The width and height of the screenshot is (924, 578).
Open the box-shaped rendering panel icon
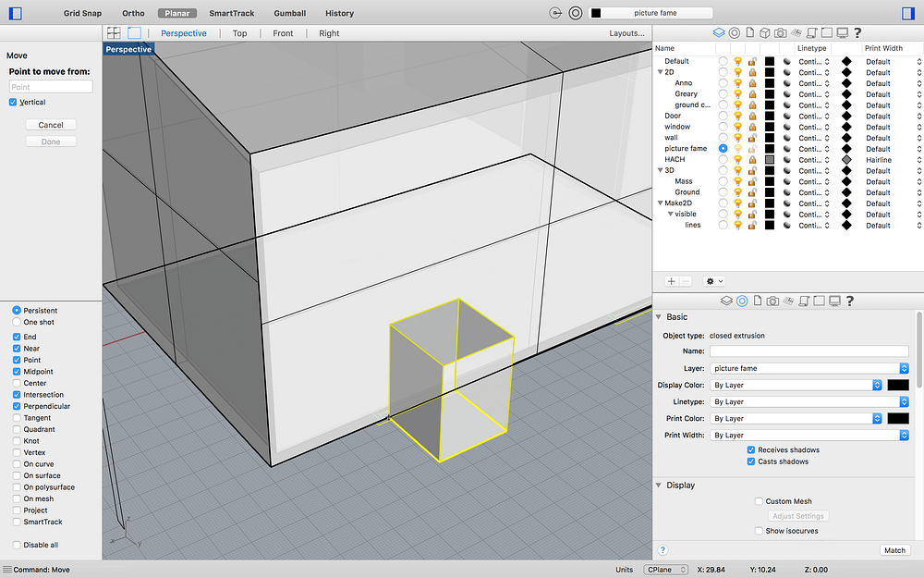coord(764,32)
